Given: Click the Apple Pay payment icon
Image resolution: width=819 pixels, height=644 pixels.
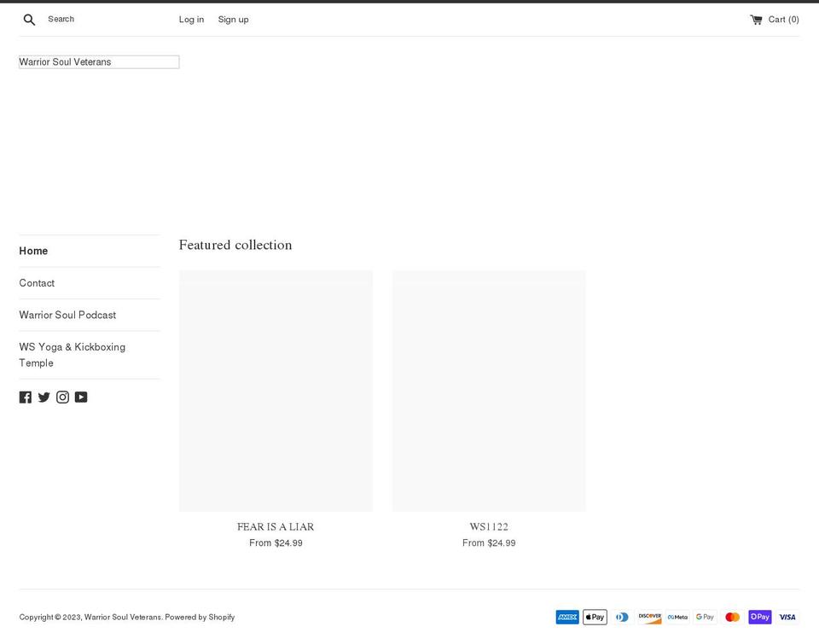Looking at the screenshot, I should (x=595, y=617).
